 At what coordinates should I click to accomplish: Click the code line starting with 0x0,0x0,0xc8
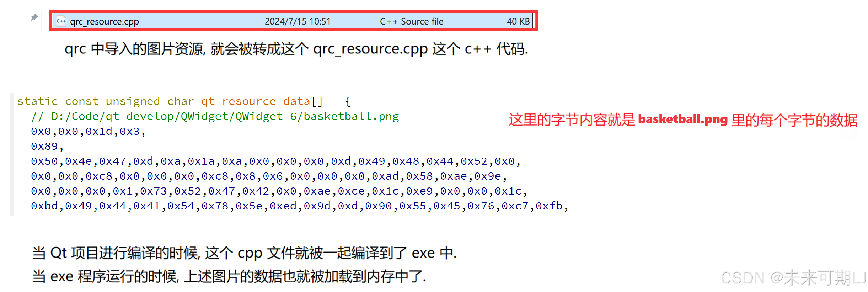tap(269, 176)
